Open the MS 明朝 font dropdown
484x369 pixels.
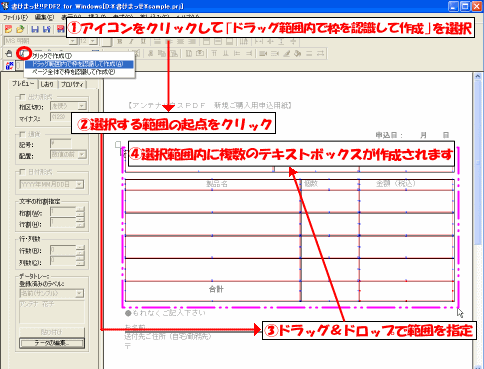pyautogui.click(x=73, y=41)
